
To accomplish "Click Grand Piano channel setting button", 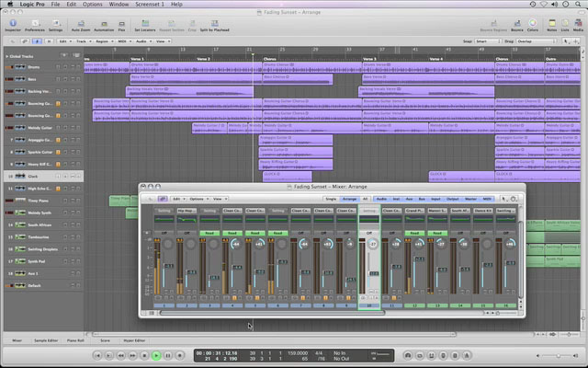I will [x=414, y=211].
